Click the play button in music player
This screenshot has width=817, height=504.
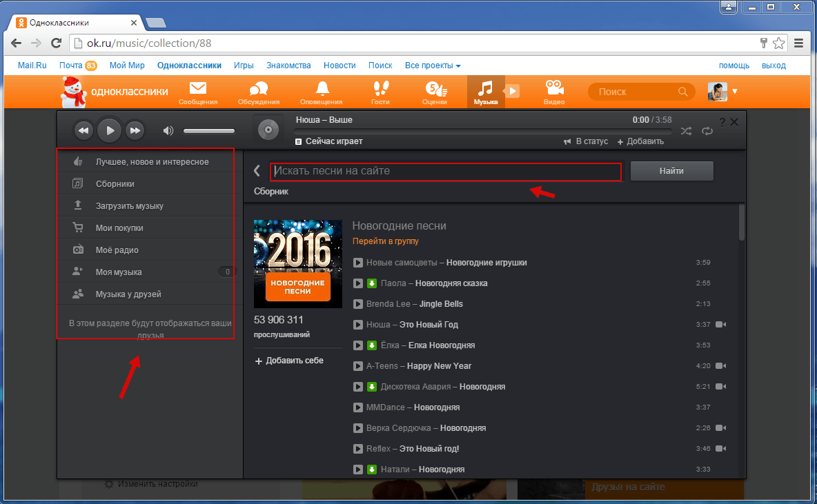[109, 130]
